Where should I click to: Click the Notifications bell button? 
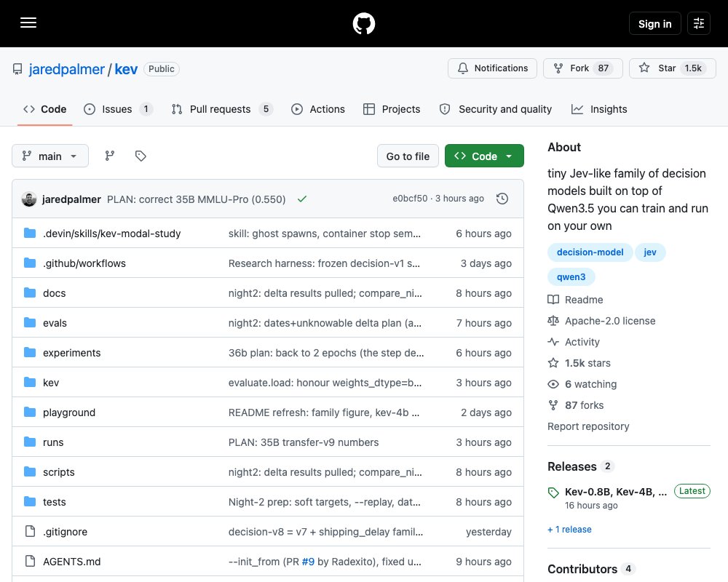(x=492, y=68)
